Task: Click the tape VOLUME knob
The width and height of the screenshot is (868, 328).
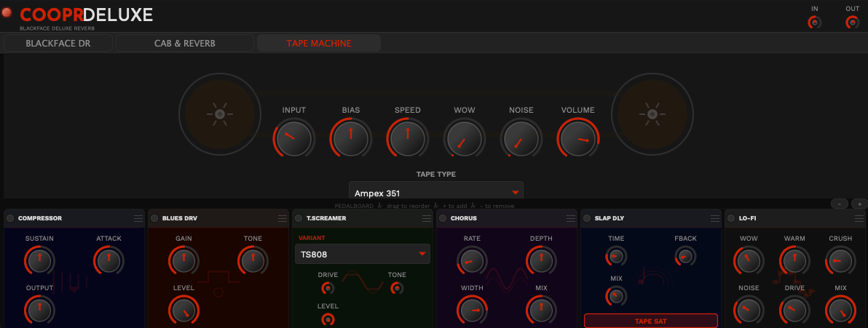Action: tap(578, 138)
